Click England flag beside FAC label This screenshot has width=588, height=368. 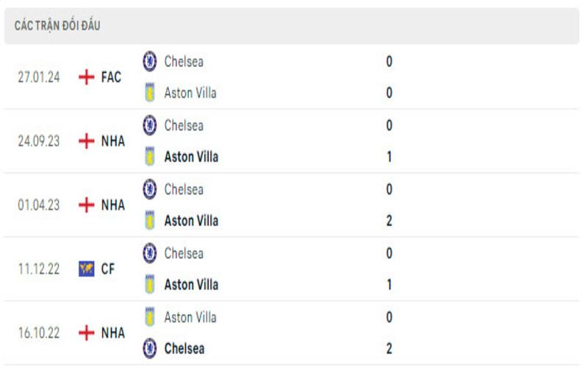coord(87,77)
